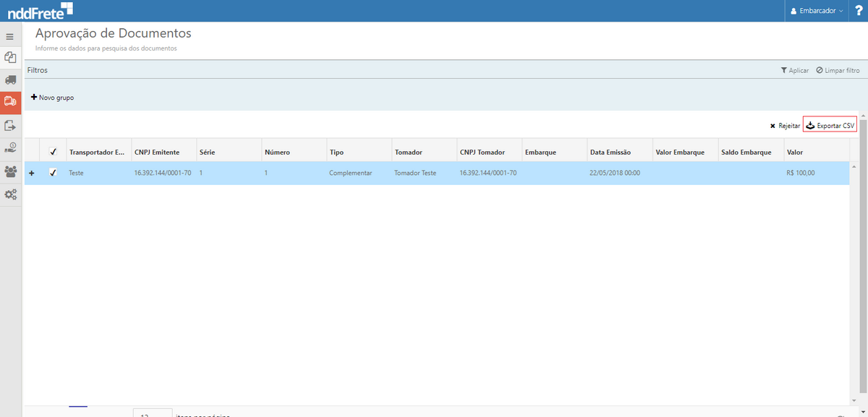This screenshot has height=417, width=868.
Task: Open the settings gears sidebar icon
Action: tap(10, 194)
